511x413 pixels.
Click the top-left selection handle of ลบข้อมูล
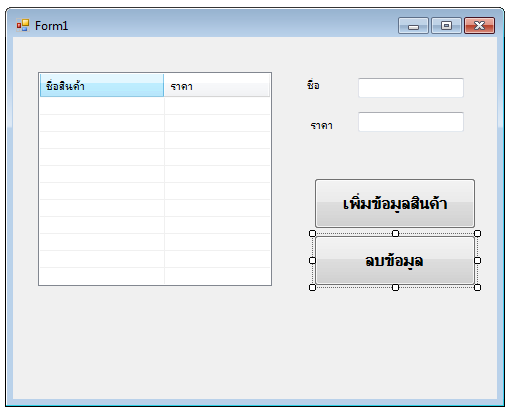(312, 233)
